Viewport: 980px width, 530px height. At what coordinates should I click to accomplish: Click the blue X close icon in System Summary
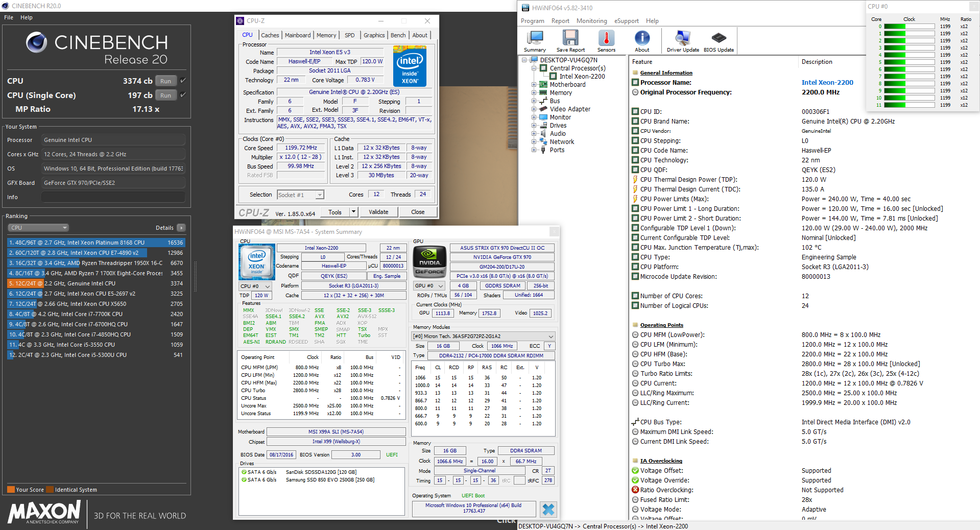coord(548,509)
